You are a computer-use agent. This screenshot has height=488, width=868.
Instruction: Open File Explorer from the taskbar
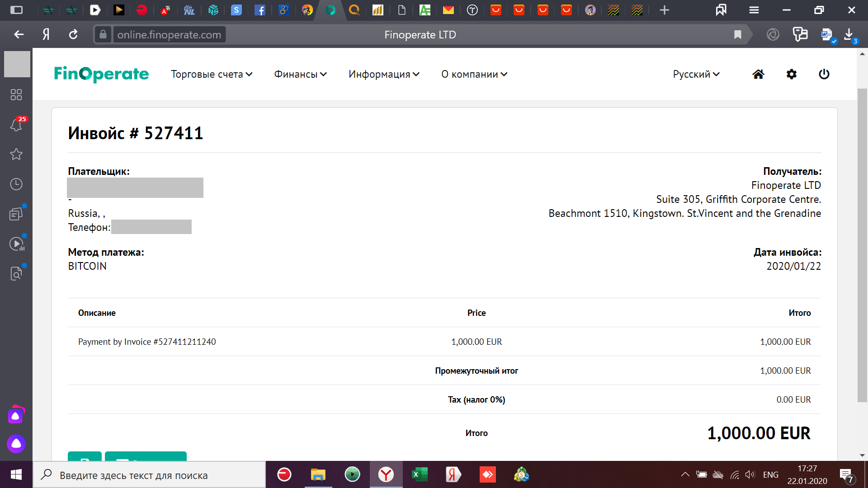tap(318, 474)
